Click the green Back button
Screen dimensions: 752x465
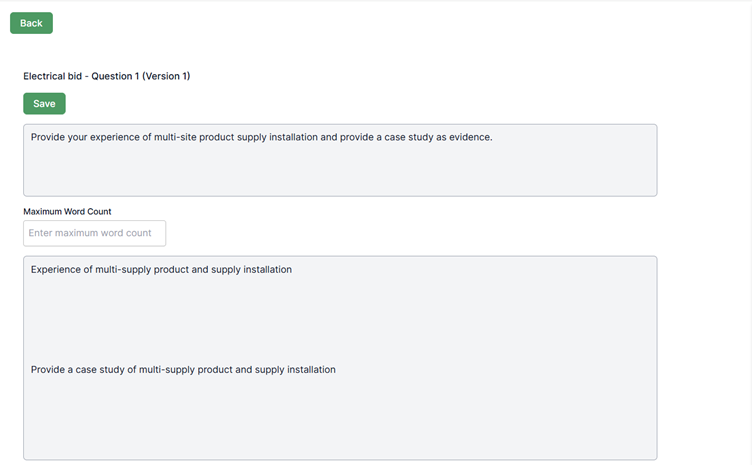coord(31,23)
